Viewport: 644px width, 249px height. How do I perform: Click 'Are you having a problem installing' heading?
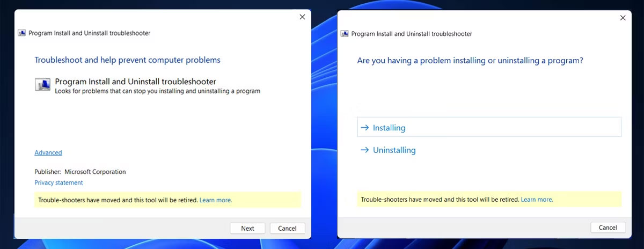(470, 61)
